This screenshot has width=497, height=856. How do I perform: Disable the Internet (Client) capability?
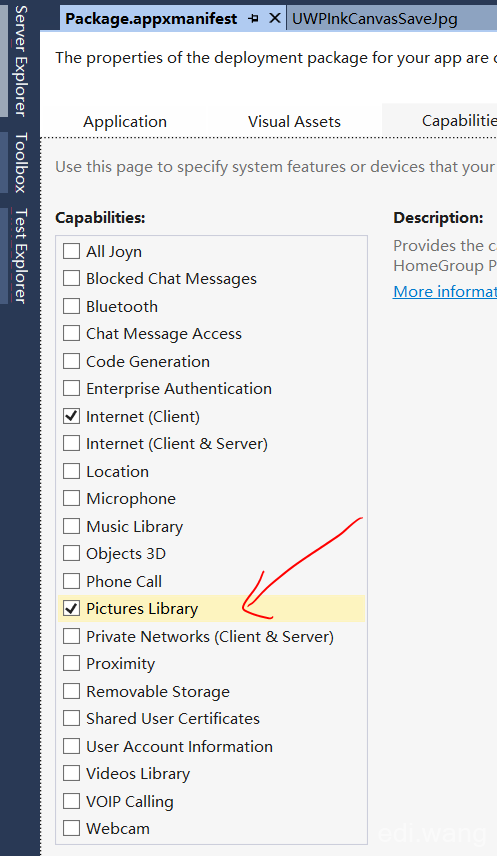pyautogui.click(x=72, y=416)
